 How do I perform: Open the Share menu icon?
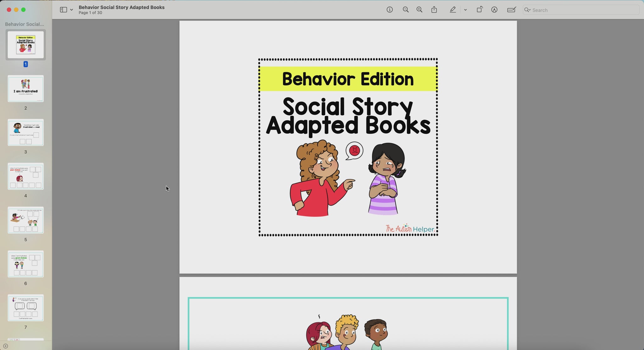[x=434, y=10]
